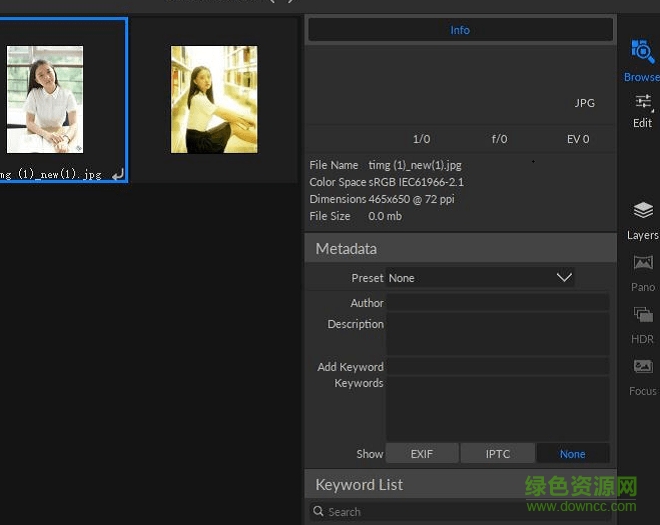Click the Author text field

(497, 303)
